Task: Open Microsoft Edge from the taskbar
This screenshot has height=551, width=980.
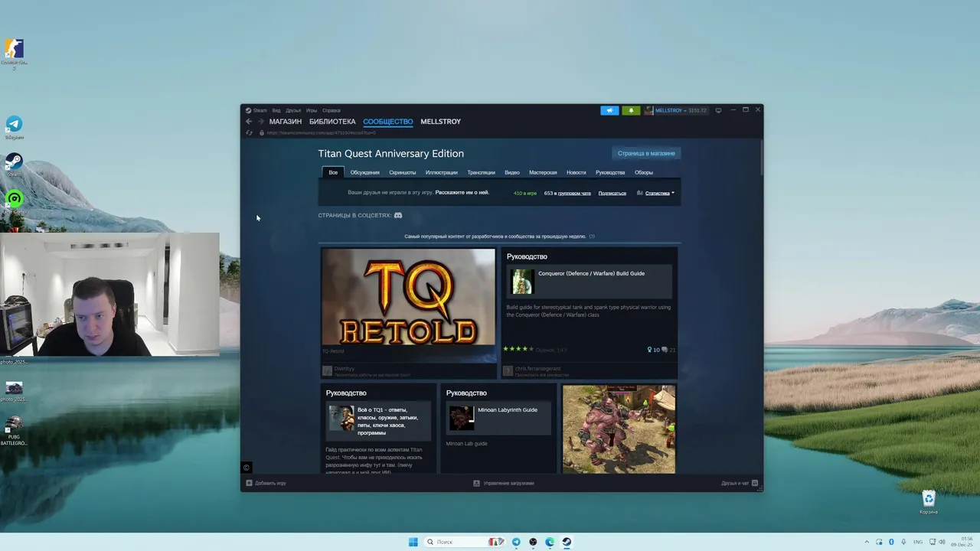Action: tap(550, 542)
